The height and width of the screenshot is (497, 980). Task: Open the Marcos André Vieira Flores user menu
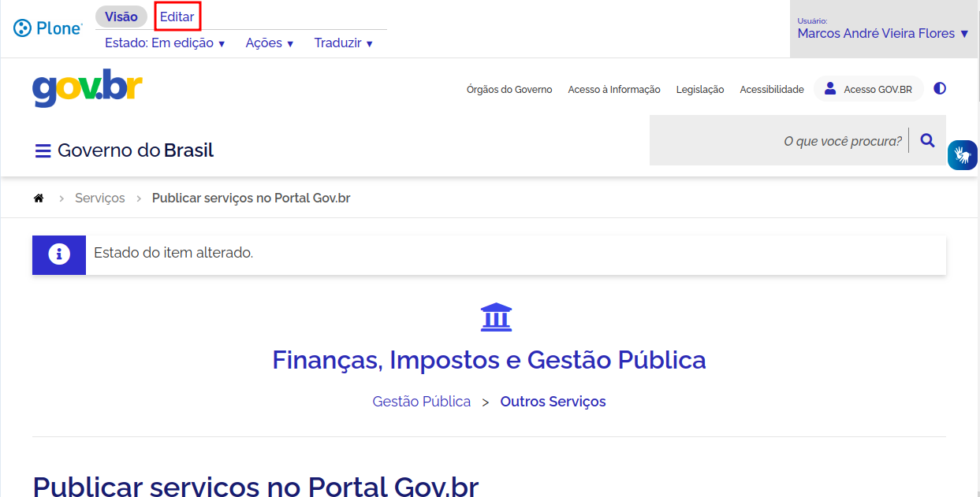pos(883,34)
